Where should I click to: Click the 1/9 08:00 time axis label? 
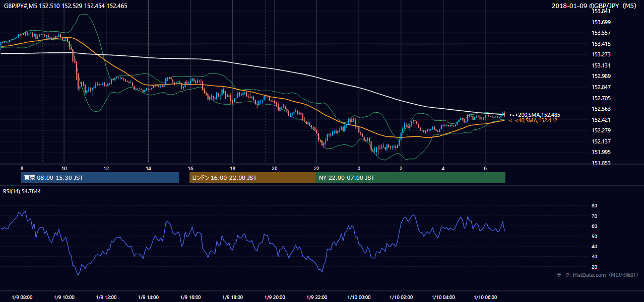pyautogui.click(x=22, y=297)
